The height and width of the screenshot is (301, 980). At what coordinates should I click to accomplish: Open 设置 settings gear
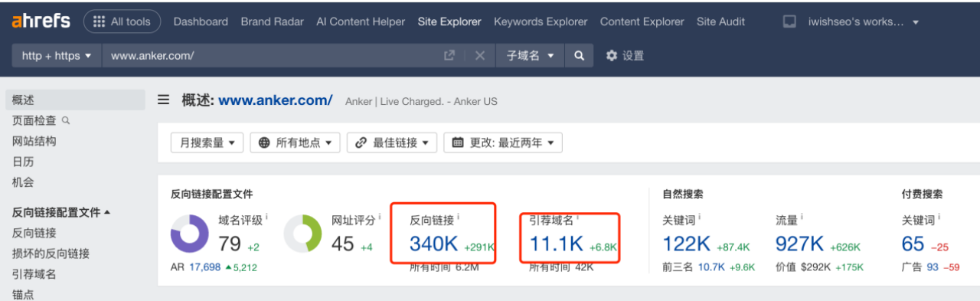pos(625,55)
